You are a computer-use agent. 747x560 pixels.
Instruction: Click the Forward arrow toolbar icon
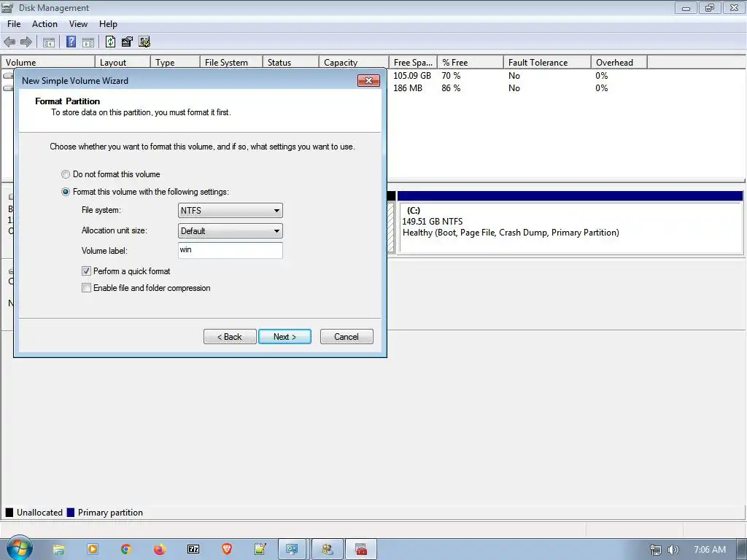pos(26,42)
